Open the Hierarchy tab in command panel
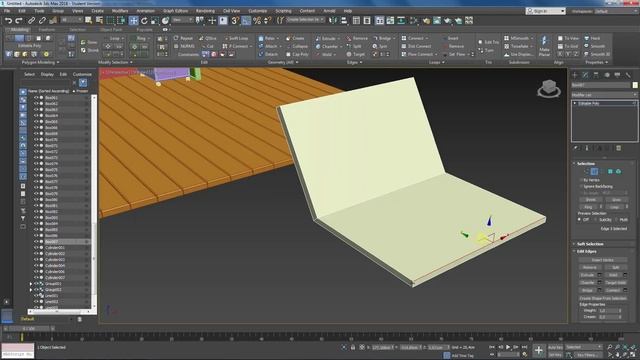The height and width of the screenshot is (360, 640). click(x=596, y=75)
